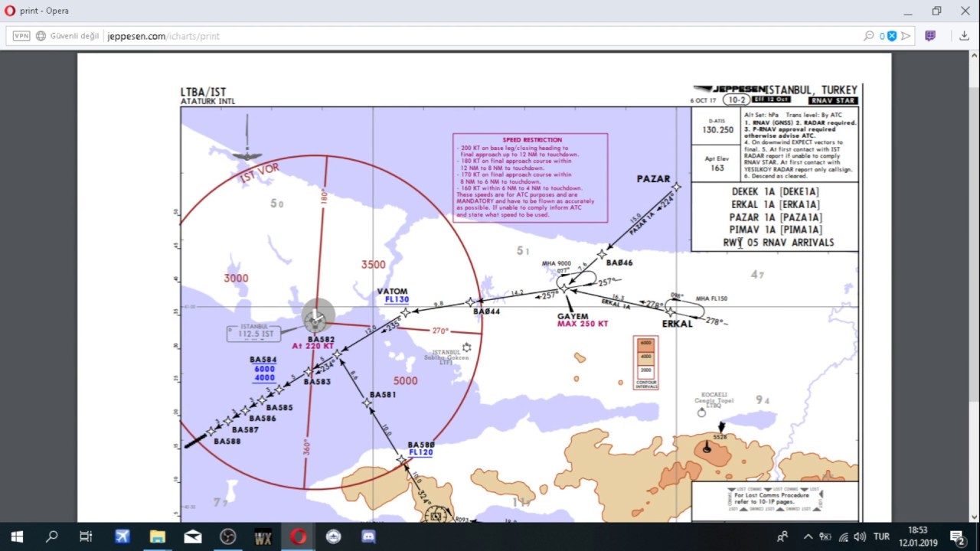Click the 'Apt Elev 163' box
This screenshot has width=980, height=551.
tap(717, 163)
